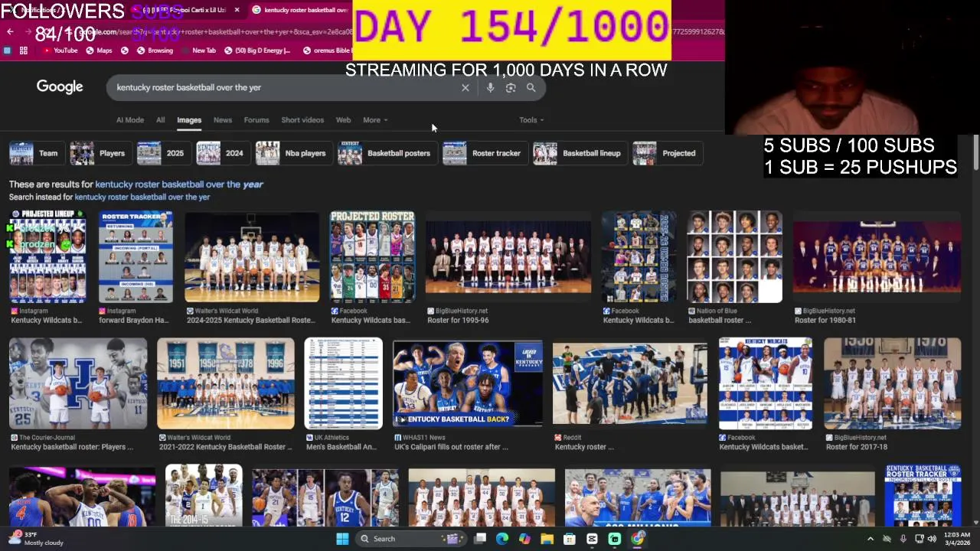The image size is (980, 551).
Task: Switch to Forums tab
Action: click(x=256, y=120)
